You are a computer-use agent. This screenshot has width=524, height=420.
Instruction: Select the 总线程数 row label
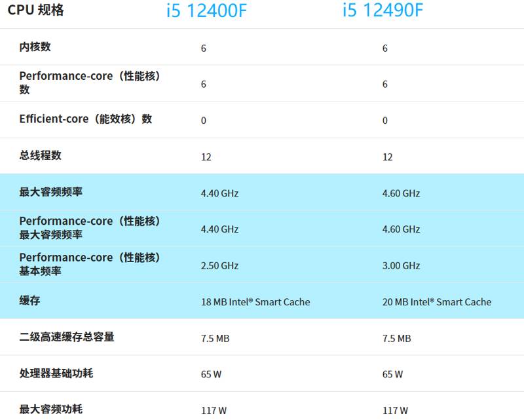[40, 156]
